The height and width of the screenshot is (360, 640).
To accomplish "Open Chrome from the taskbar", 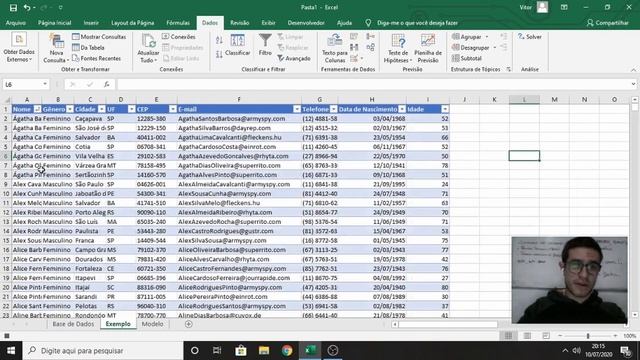I will tap(287, 351).
